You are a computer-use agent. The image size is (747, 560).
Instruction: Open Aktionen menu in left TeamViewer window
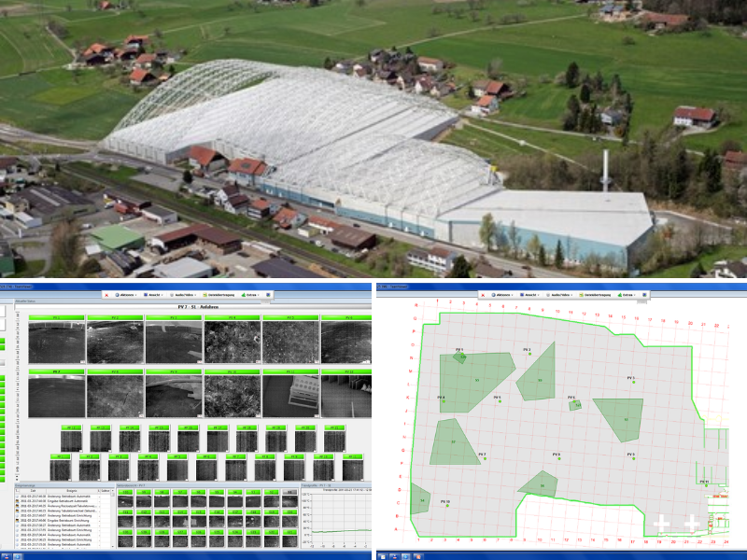point(126,295)
